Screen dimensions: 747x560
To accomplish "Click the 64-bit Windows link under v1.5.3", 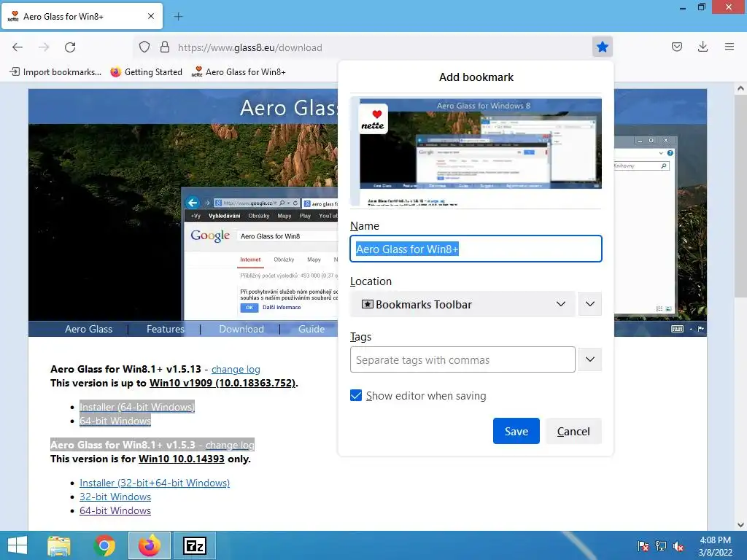I will (115, 510).
